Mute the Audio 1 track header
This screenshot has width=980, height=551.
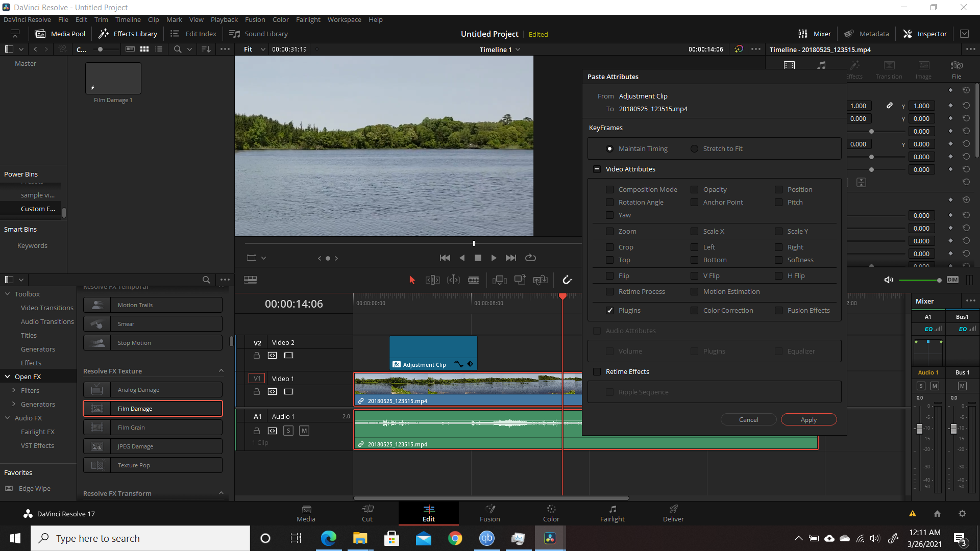(x=304, y=431)
